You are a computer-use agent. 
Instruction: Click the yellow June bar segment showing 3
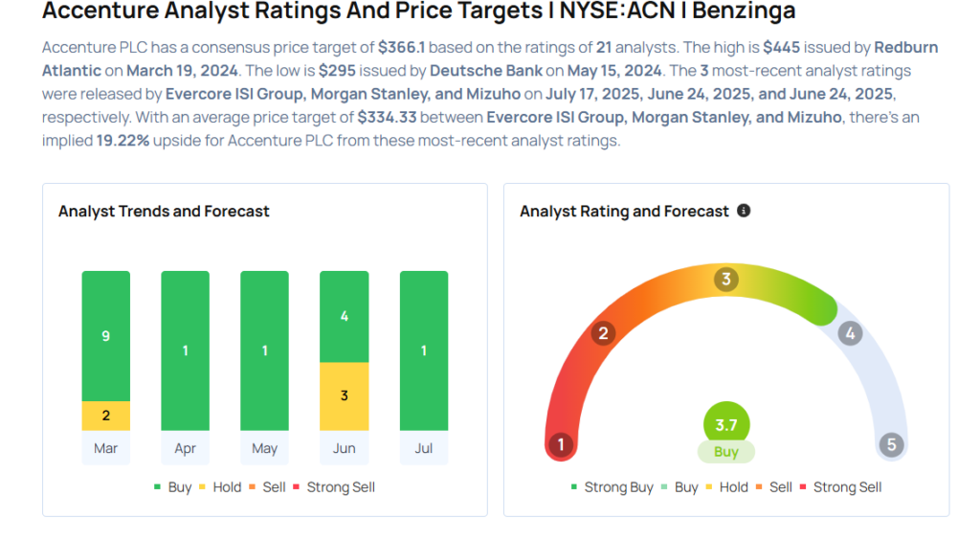tap(344, 395)
